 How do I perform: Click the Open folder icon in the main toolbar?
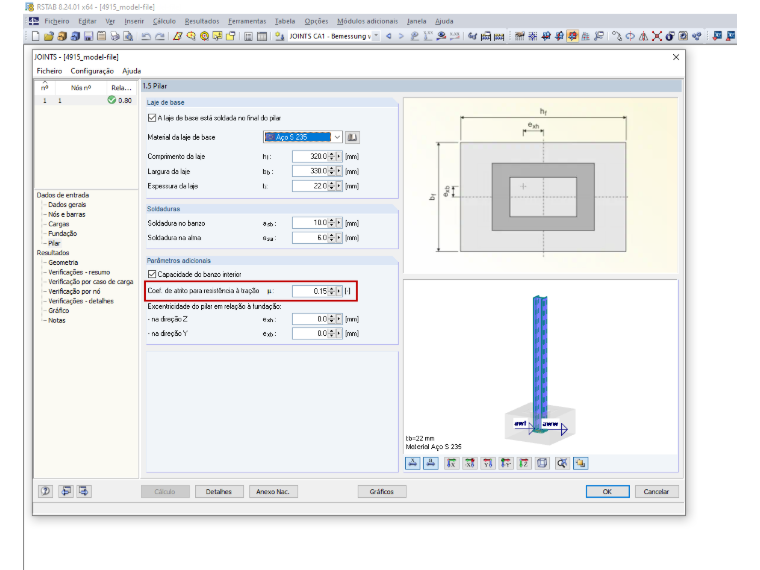(48, 36)
